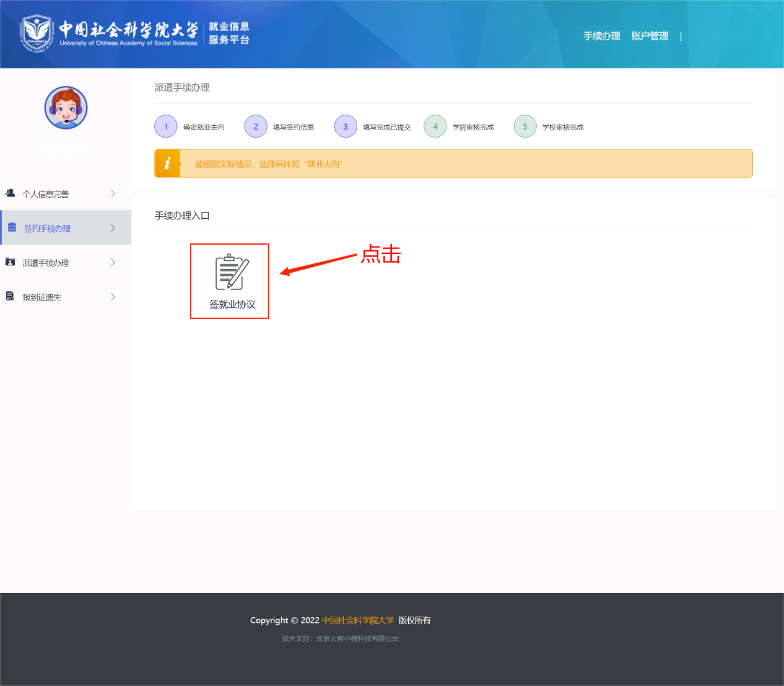Select step 2 填写签约信息 circle

coord(256,126)
